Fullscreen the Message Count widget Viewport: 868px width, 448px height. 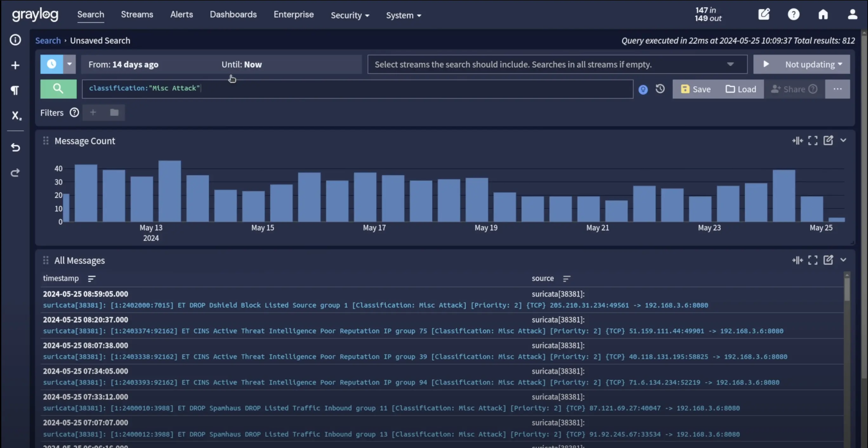coord(813,141)
